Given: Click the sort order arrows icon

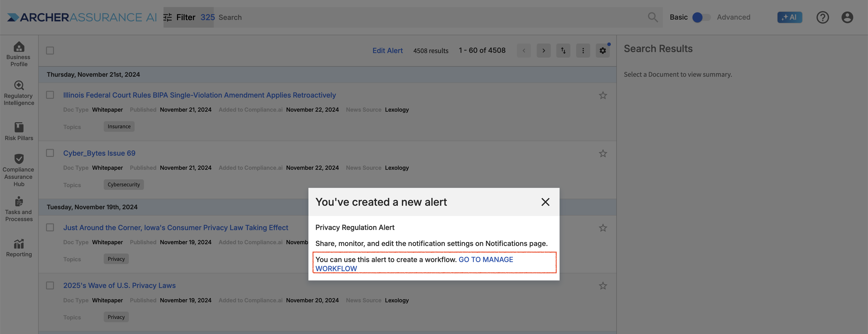Looking at the screenshot, I should [x=563, y=51].
